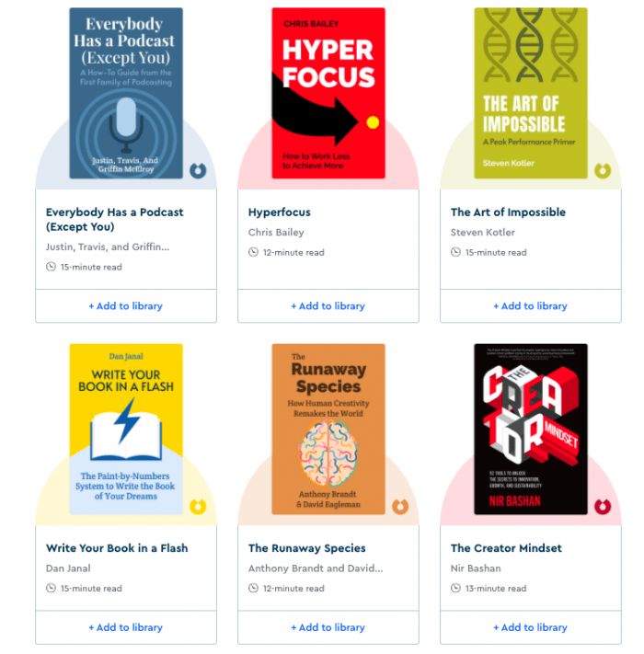Open The Runaway Species cover image
The height and width of the screenshot is (654, 644).
tap(328, 430)
